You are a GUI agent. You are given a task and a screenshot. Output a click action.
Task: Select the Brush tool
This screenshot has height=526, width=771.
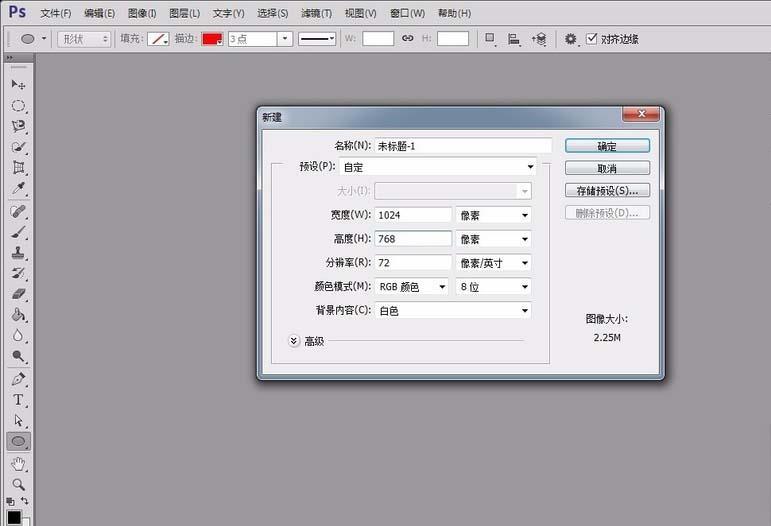coord(18,232)
